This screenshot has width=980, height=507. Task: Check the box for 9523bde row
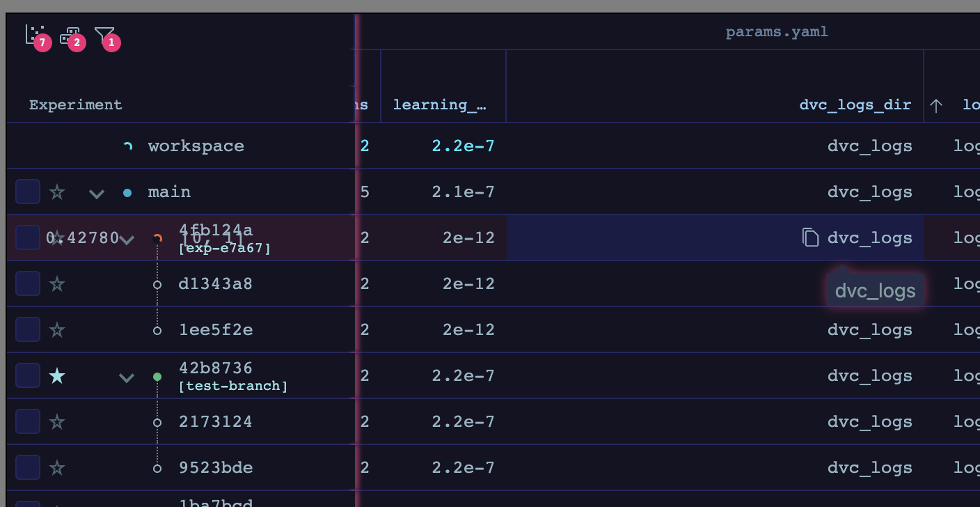coord(28,467)
